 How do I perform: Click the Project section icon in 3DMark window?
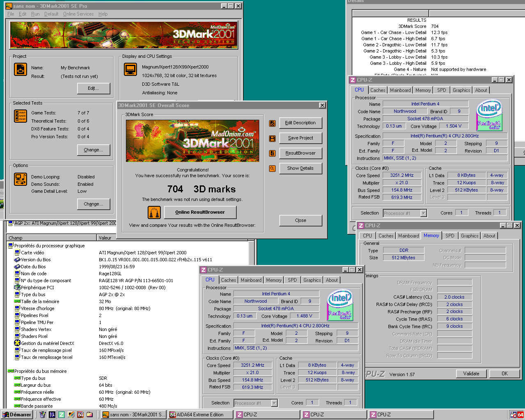(21, 69)
